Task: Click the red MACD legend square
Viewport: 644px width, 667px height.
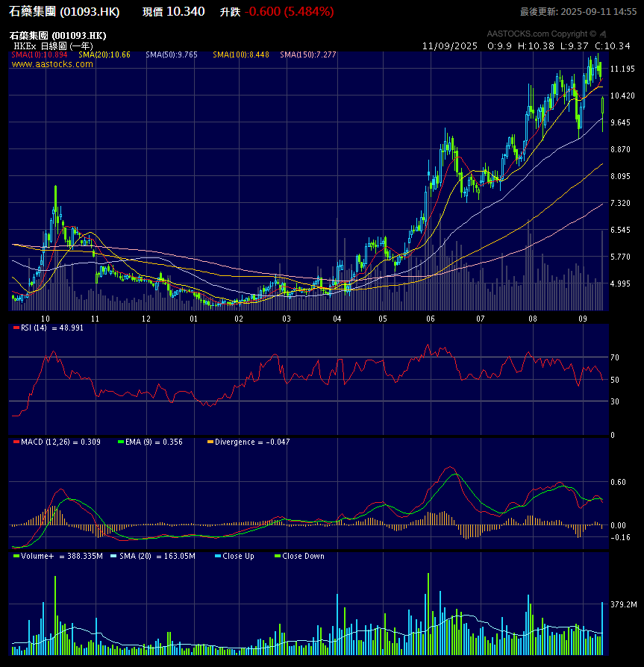Action: (16, 442)
